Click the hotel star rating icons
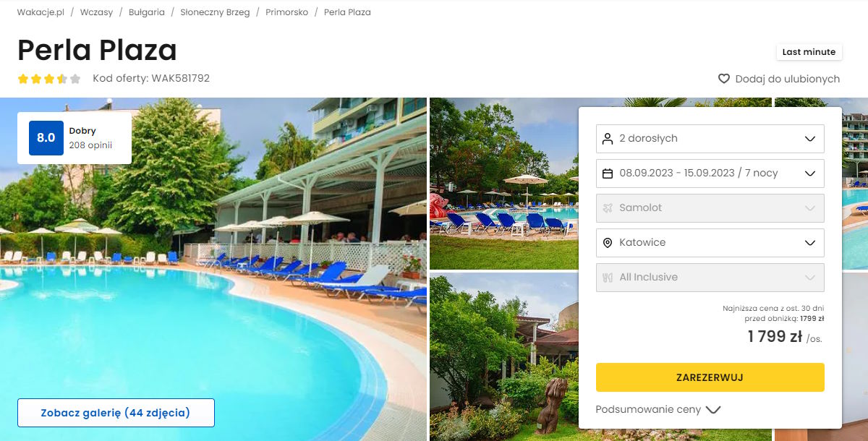The image size is (868, 441). click(x=49, y=79)
